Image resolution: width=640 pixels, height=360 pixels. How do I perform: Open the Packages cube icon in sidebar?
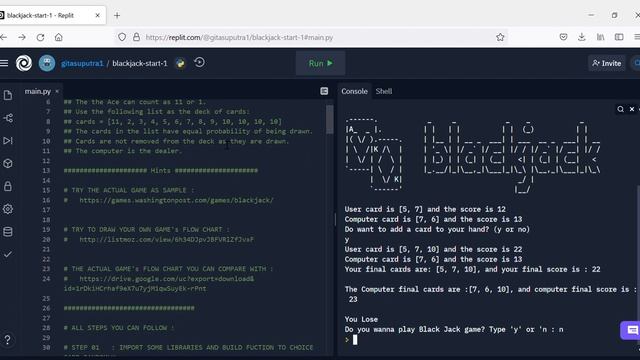[x=8, y=164]
